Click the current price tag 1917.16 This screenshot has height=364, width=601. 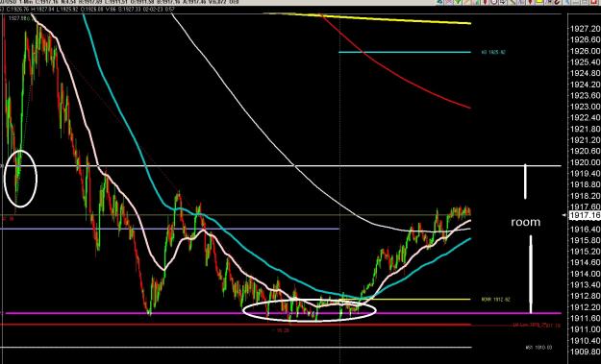click(585, 216)
